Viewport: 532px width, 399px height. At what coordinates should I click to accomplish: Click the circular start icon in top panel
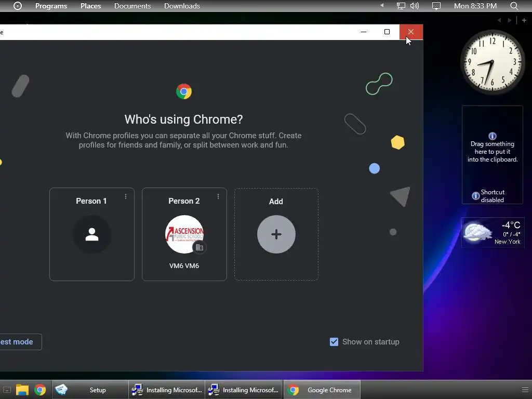point(18,6)
